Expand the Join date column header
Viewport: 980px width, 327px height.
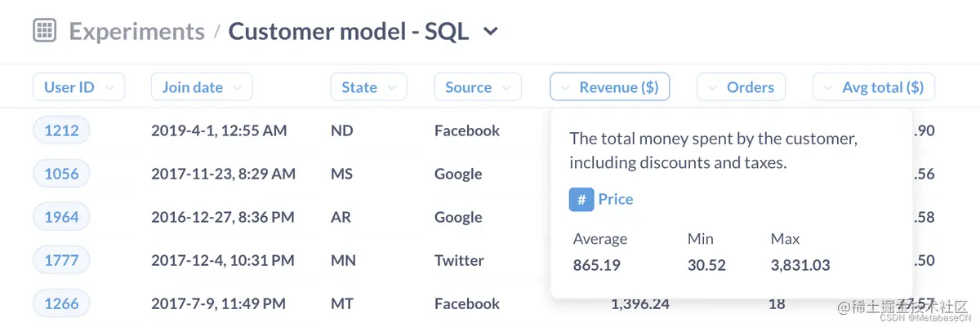[x=201, y=87]
